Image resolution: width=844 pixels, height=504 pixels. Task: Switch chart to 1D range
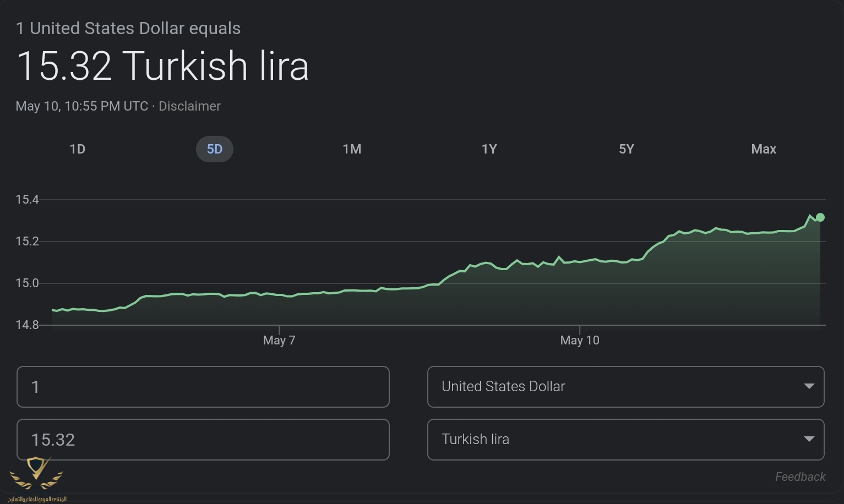tap(78, 149)
